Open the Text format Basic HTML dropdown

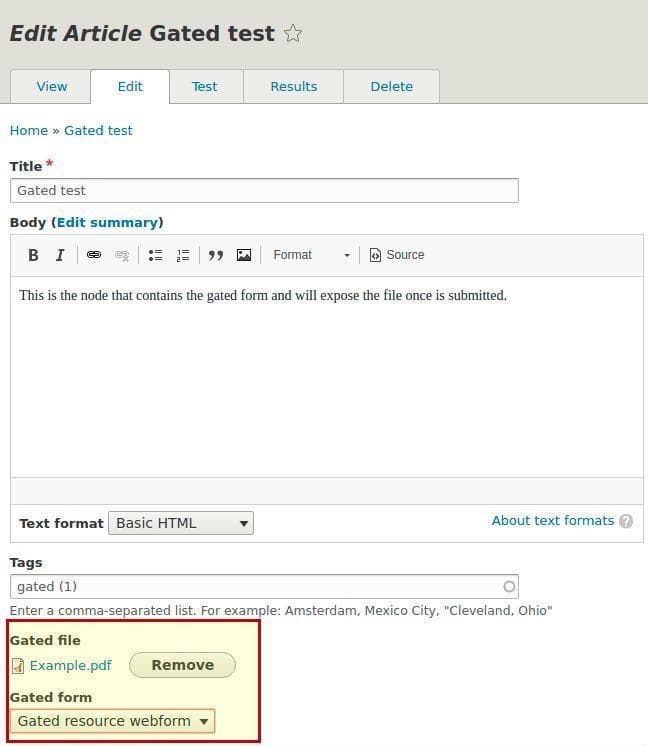[x=181, y=523]
